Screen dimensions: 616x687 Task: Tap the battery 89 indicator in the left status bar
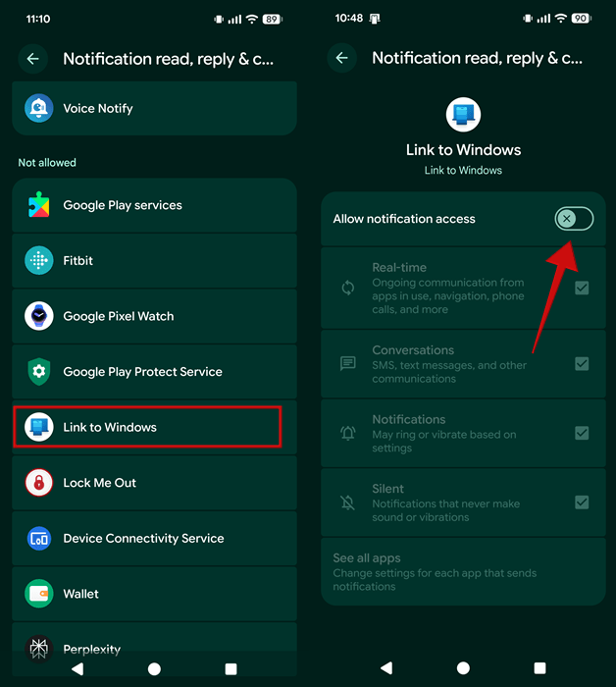(272, 19)
